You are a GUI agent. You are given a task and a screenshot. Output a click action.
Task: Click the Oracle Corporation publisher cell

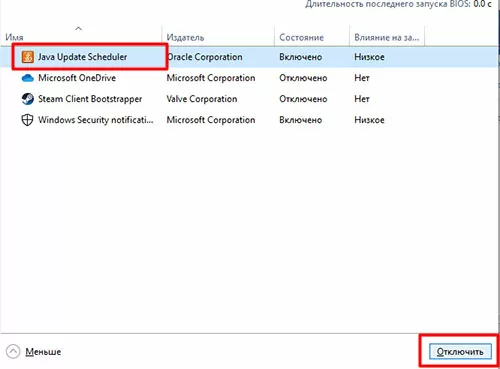coord(204,57)
